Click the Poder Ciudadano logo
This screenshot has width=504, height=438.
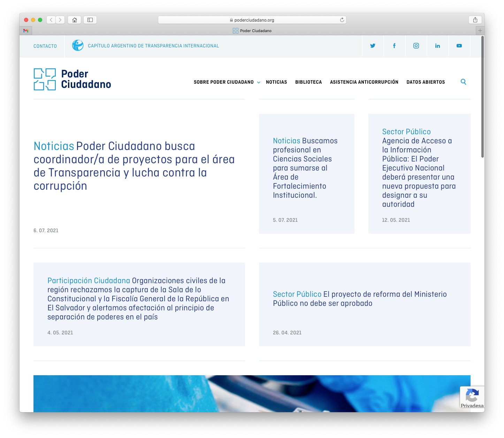click(72, 79)
